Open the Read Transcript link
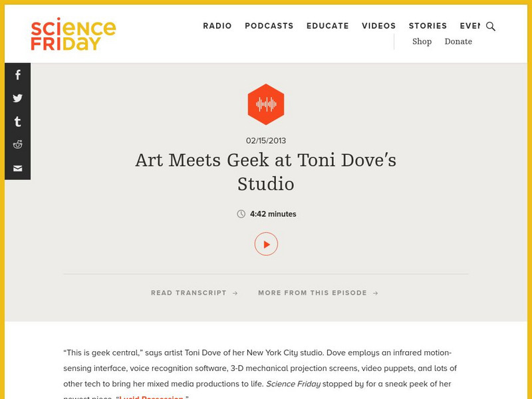Viewport: 532px width, 399px height. [193, 293]
